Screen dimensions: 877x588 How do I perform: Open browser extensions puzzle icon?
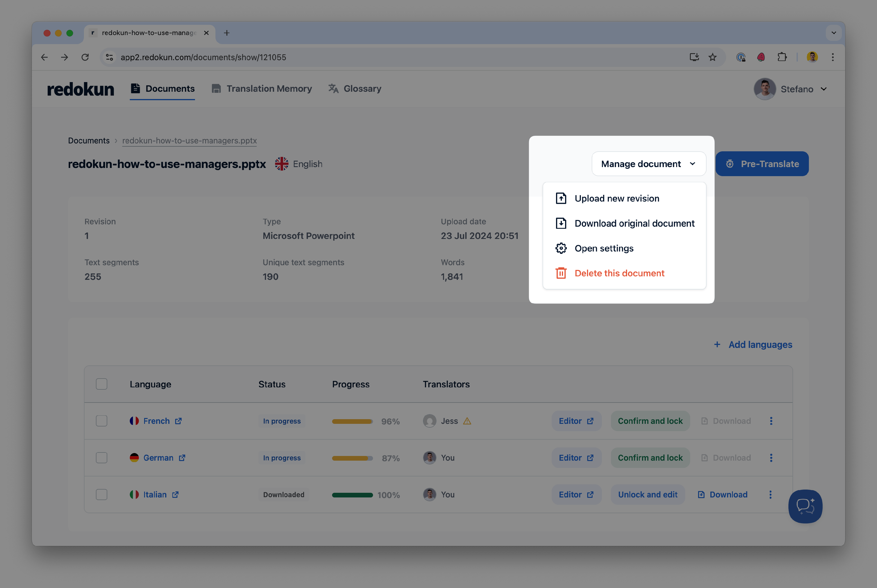click(x=782, y=57)
